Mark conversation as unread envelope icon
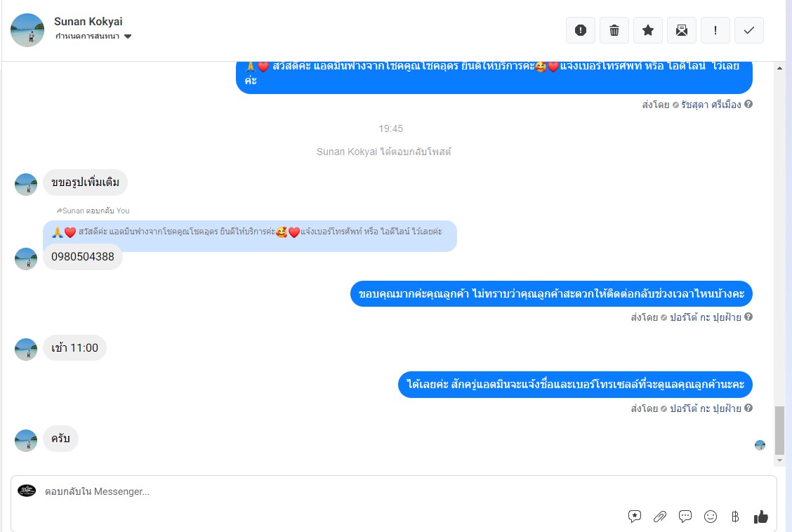The image size is (792, 532). coord(681,30)
